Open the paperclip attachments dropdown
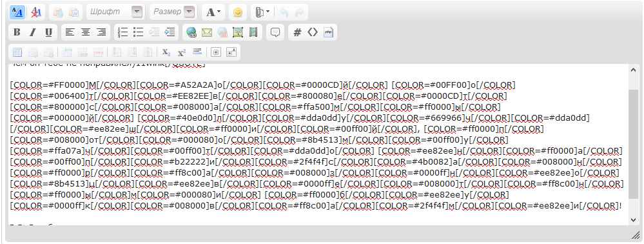The width and height of the screenshot is (644, 244). point(262,12)
